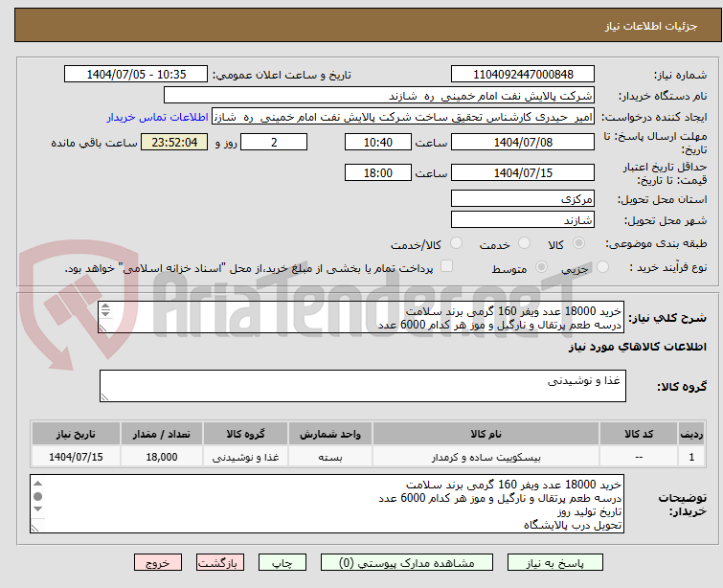Click the استان محل تحویل field مرکزی
This screenshot has height=588, width=723.
click(523, 199)
